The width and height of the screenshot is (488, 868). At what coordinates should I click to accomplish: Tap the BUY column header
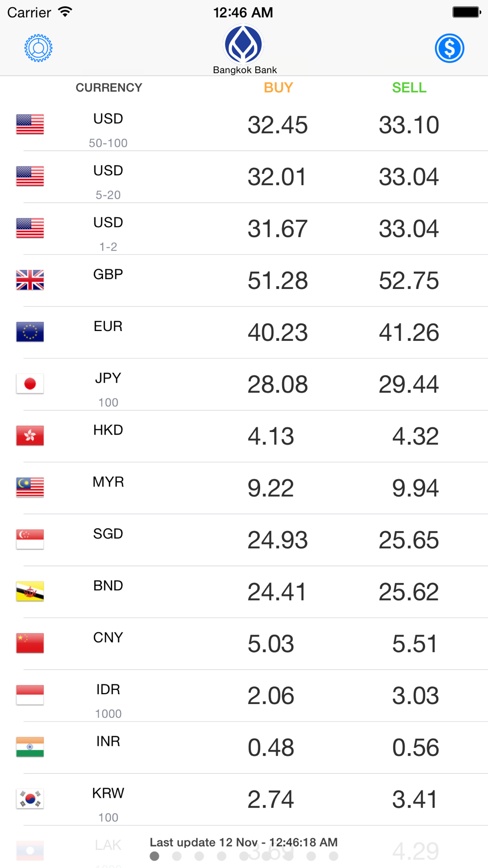[x=278, y=87]
